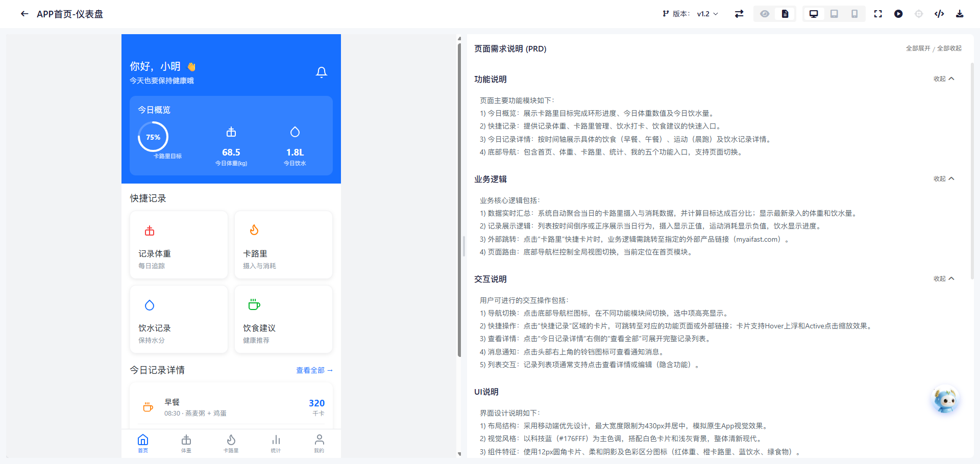Image resolution: width=980 pixels, height=464 pixels.
Task: Open the 记录体重 quick record card
Action: 179,245
